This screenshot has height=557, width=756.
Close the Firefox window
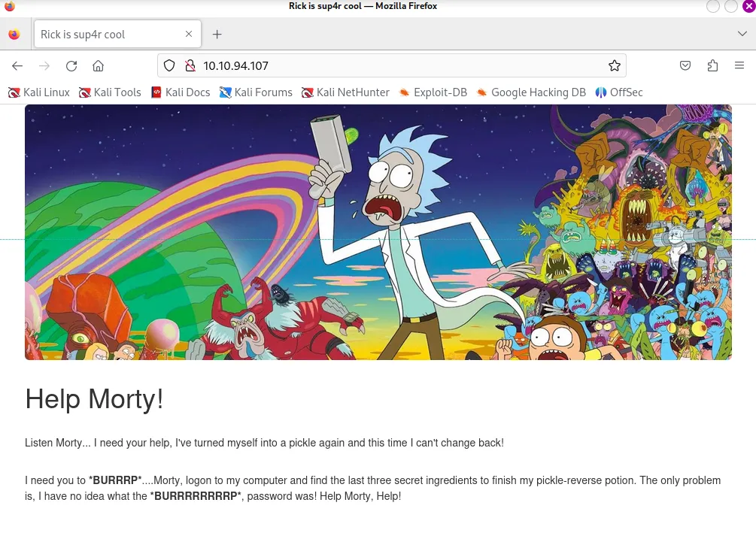pyautogui.click(x=748, y=6)
